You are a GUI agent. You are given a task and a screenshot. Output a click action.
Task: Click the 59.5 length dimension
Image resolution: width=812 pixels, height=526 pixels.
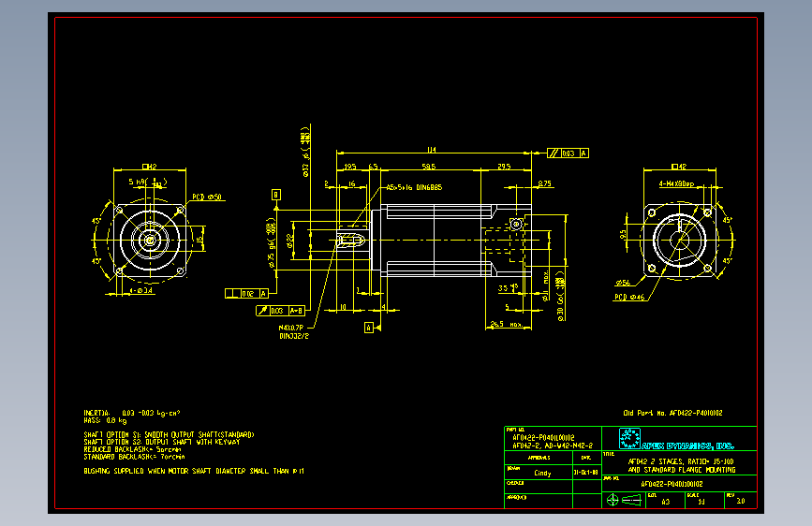(x=428, y=167)
